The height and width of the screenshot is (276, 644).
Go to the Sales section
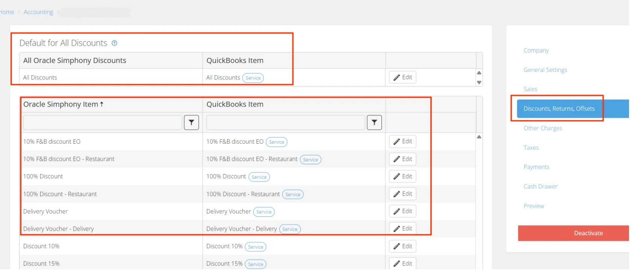[530, 89]
